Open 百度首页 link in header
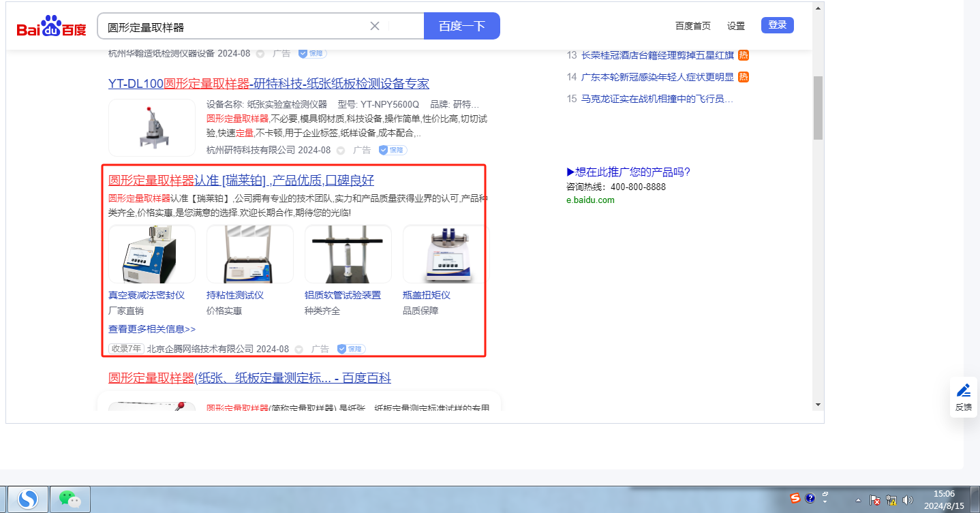The image size is (980, 513). 693,26
